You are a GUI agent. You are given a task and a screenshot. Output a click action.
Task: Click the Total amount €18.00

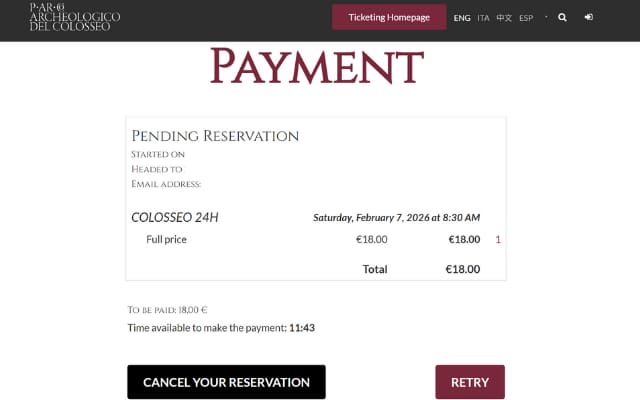tap(462, 269)
